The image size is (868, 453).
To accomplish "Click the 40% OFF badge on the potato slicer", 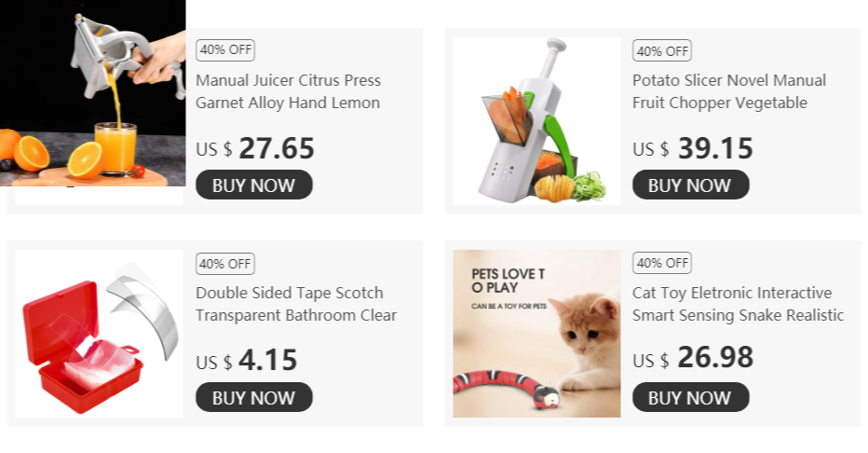I will click(x=662, y=51).
